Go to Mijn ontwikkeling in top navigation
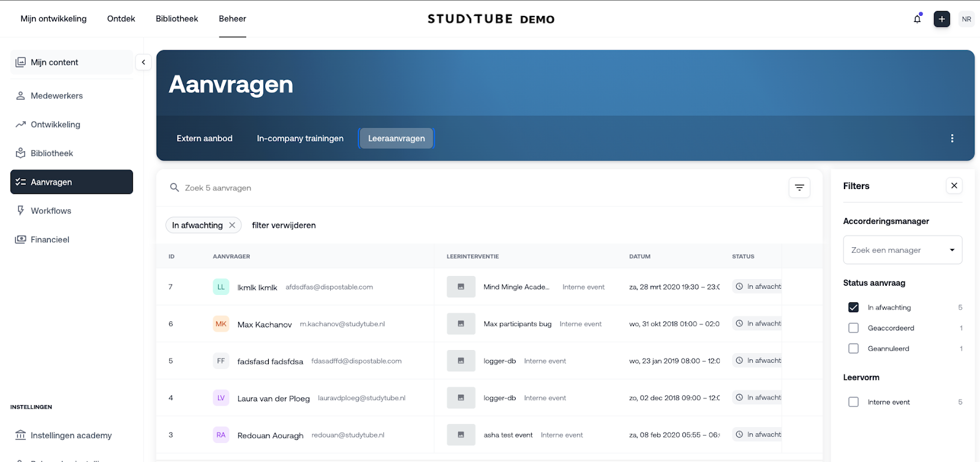Image resolution: width=980 pixels, height=462 pixels. 54,19
